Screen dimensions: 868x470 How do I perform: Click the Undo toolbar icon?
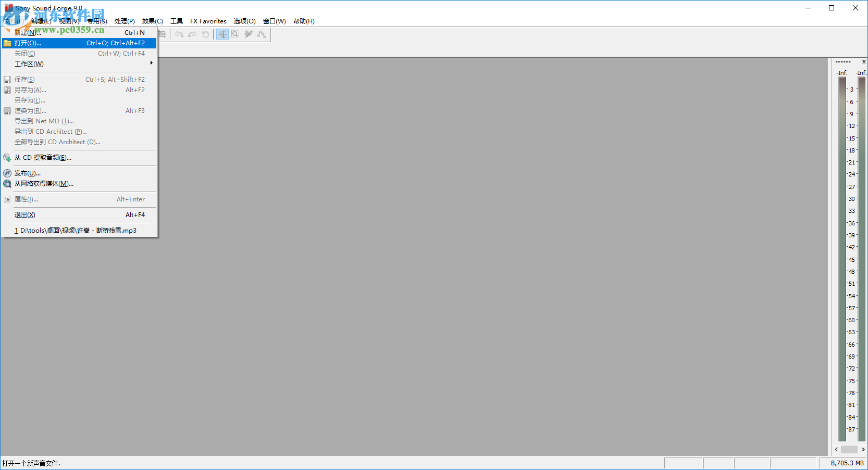click(179, 34)
